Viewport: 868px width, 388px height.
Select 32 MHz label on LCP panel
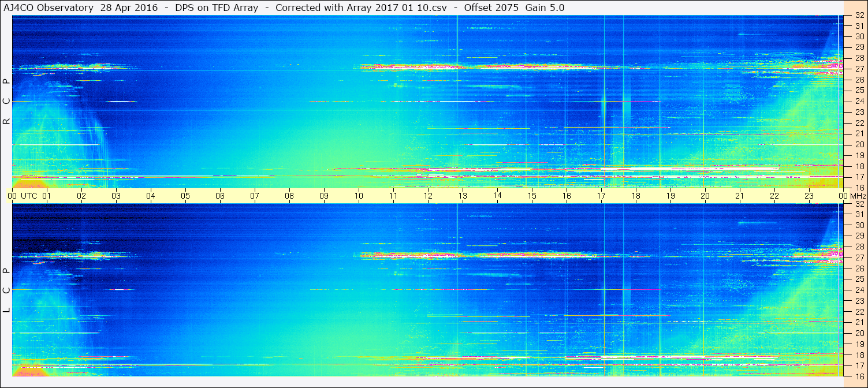pos(859,204)
